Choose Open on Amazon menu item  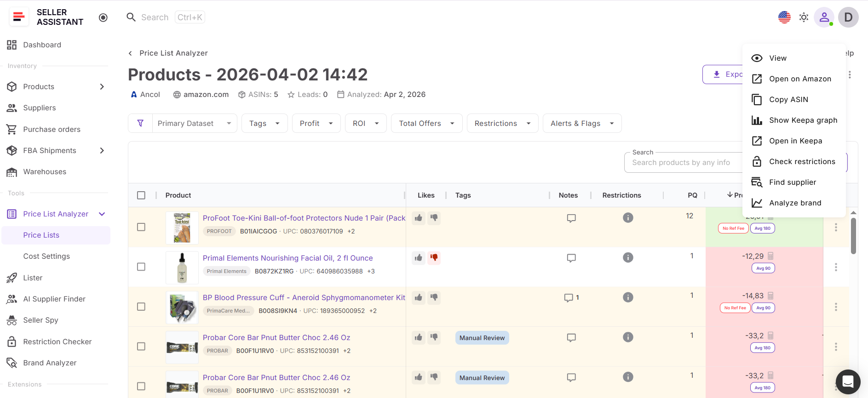coord(794,79)
